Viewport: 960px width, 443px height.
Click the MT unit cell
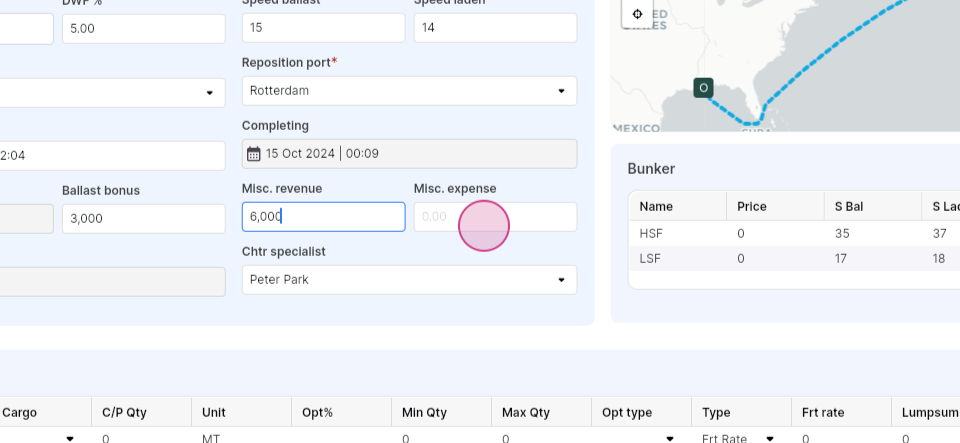[x=211, y=439]
